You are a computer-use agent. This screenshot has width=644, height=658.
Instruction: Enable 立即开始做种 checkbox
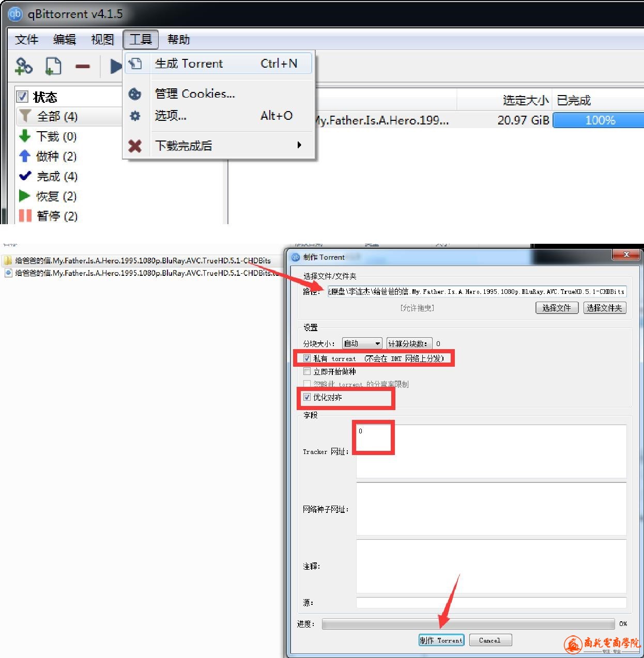point(307,371)
